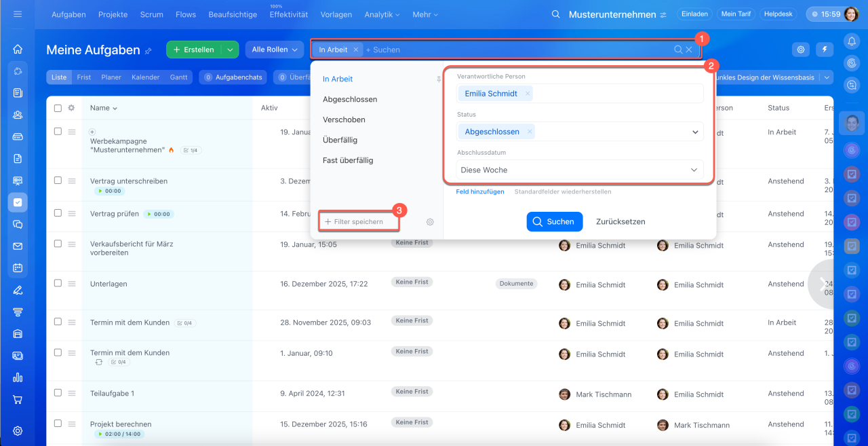Open settings gear next to lightning button

tap(801, 50)
